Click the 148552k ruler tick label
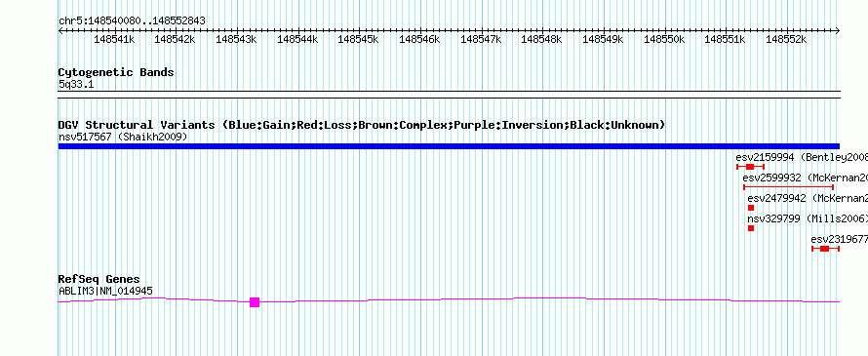 click(787, 39)
